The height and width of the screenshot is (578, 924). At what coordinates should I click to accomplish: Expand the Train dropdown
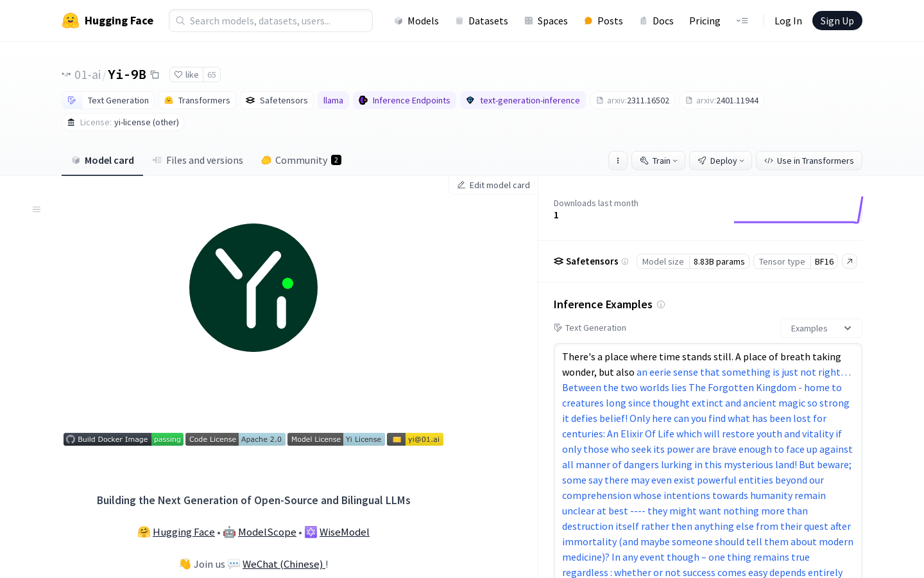pos(658,161)
